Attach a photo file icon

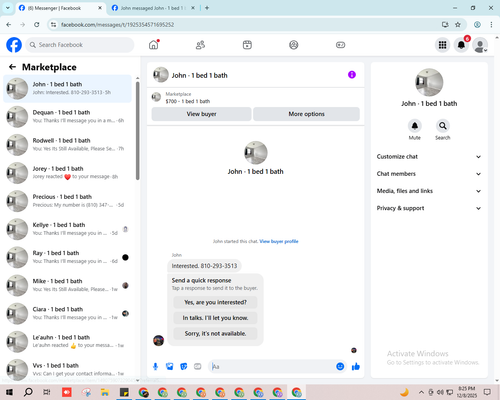[170, 367]
